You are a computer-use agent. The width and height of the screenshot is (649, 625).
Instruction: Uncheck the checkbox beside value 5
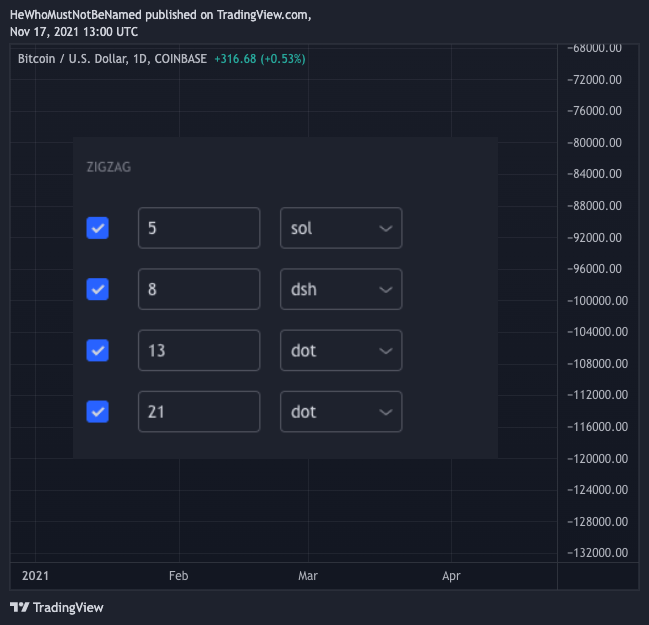[97, 228]
